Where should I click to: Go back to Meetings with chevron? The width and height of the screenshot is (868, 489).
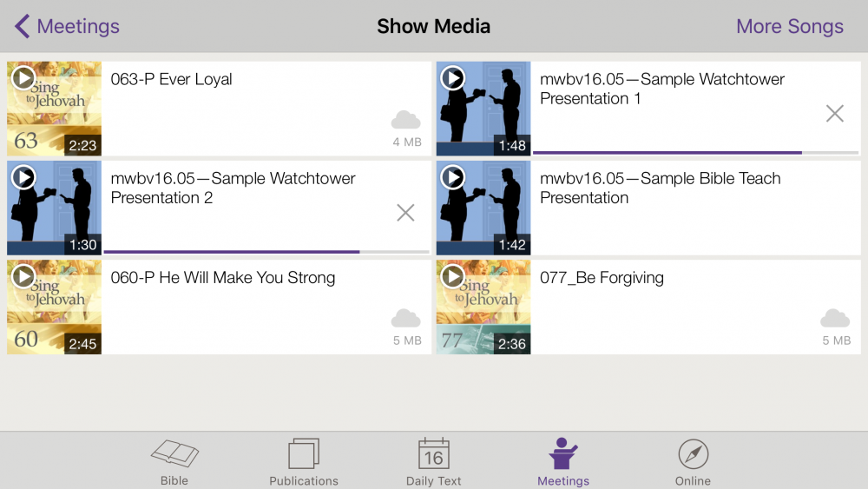(68, 27)
